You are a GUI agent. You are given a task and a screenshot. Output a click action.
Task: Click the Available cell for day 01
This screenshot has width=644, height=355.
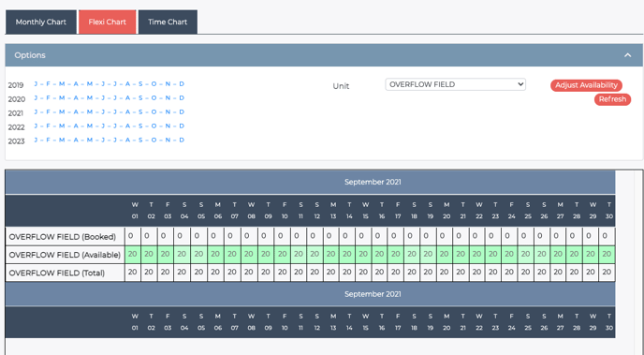[x=133, y=255]
